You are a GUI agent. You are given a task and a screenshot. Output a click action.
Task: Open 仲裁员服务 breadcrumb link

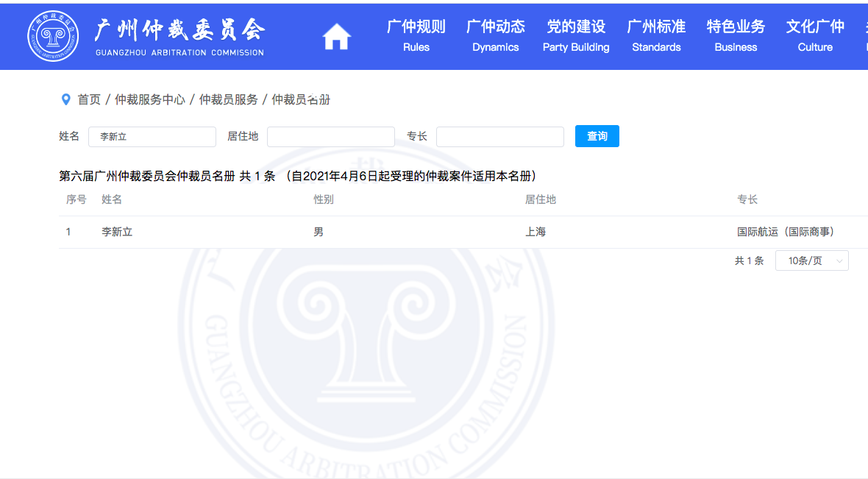[228, 99]
